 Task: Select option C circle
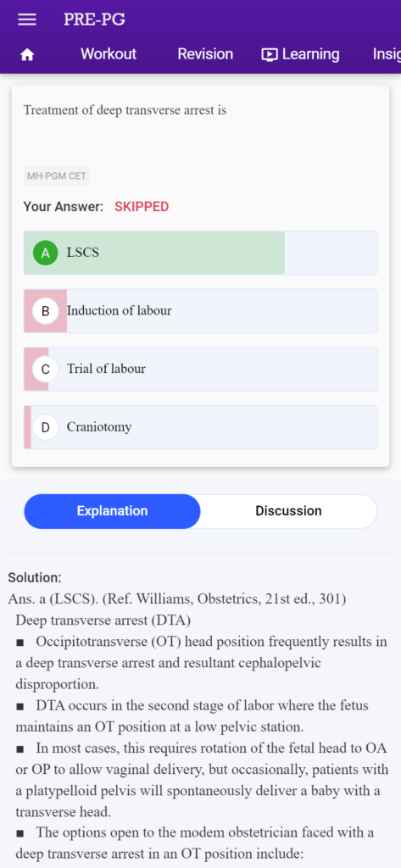[x=46, y=370]
